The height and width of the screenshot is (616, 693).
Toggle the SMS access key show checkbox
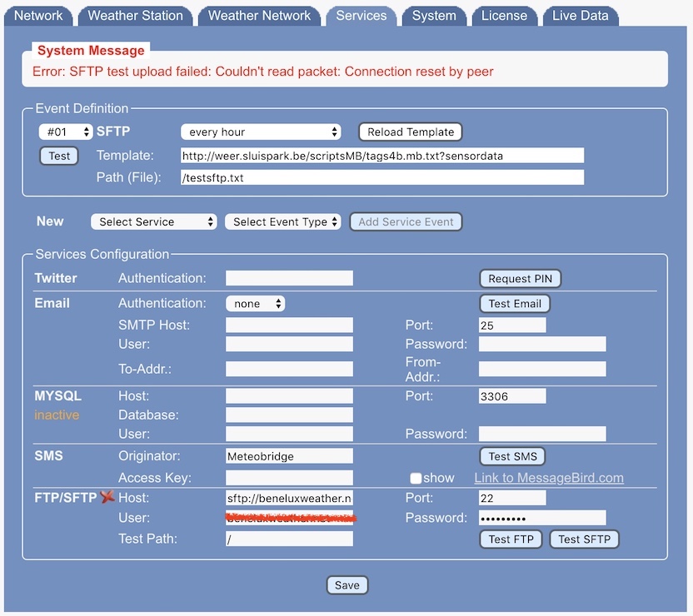click(x=416, y=478)
